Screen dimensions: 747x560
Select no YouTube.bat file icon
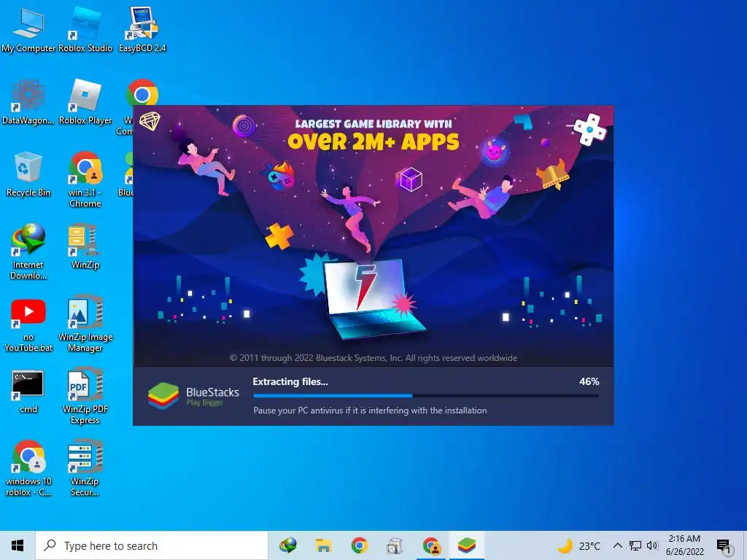28,325
